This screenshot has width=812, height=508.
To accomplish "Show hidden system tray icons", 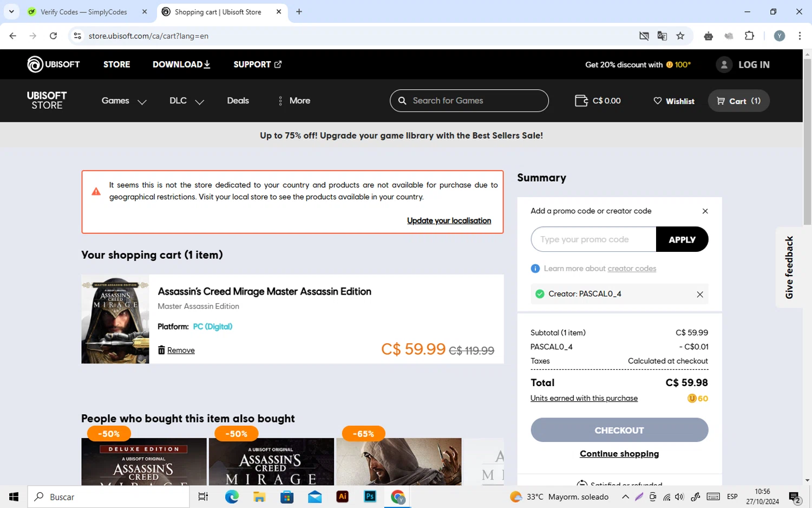I will coord(625,497).
